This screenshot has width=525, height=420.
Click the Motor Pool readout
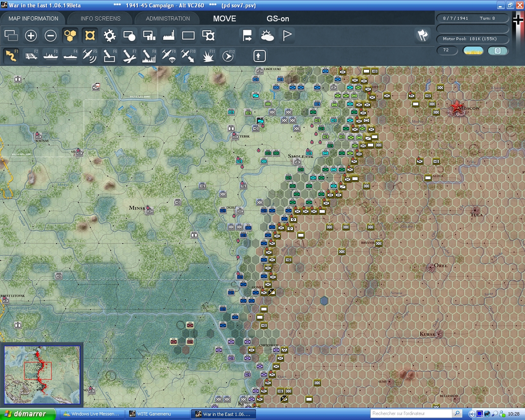tap(472, 39)
